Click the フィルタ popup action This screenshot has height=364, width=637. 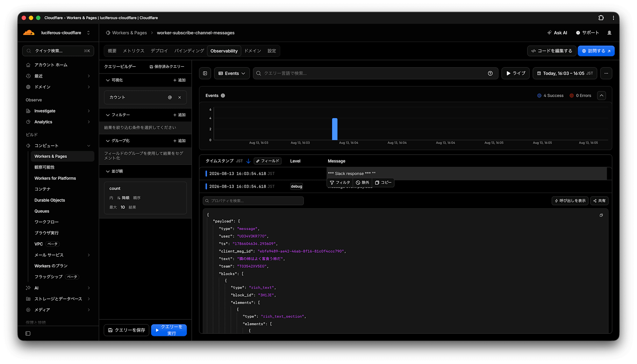340,183
